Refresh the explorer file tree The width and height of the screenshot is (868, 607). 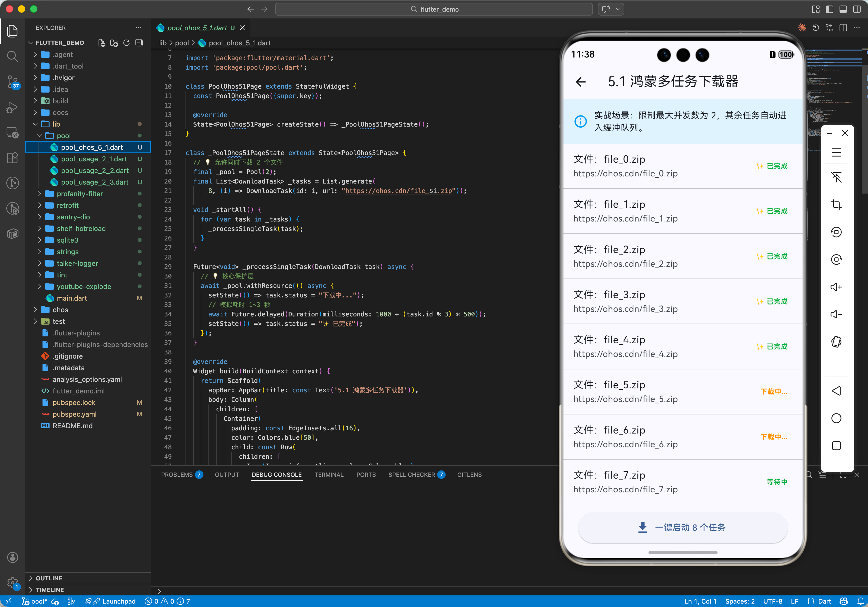[127, 43]
